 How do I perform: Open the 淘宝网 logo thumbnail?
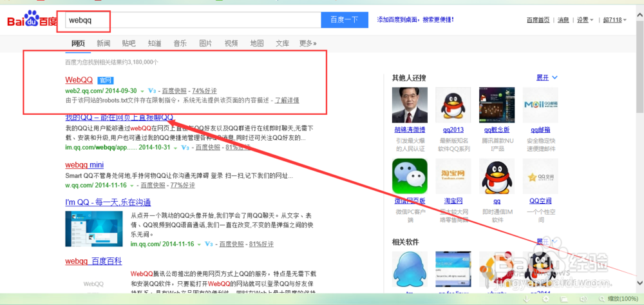(x=453, y=176)
